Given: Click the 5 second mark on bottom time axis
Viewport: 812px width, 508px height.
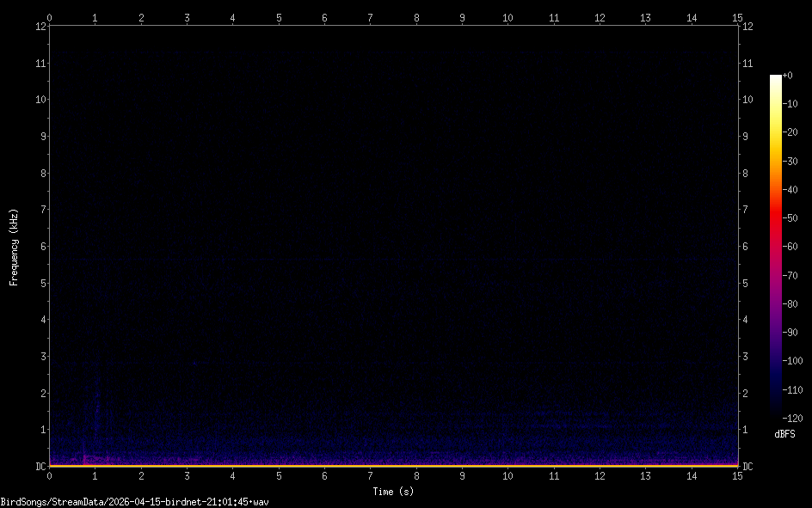Looking at the screenshot, I should pos(279,475).
